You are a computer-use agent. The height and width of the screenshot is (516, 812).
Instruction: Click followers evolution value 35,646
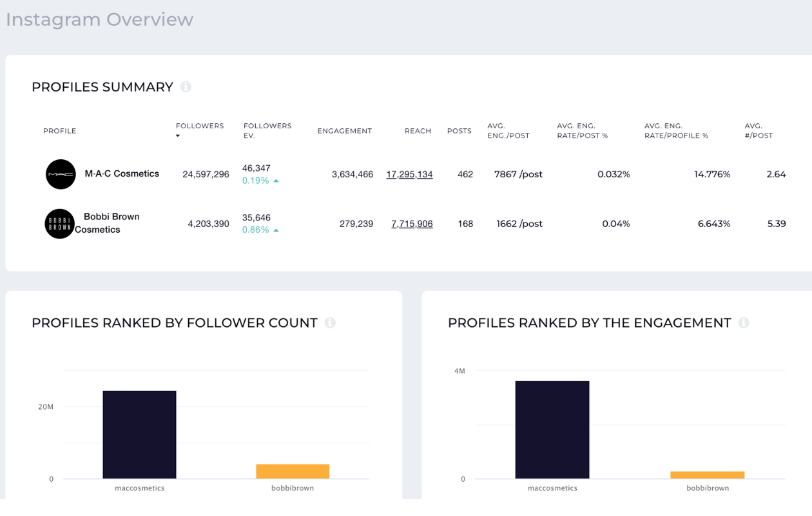pyautogui.click(x=256, y=217)
